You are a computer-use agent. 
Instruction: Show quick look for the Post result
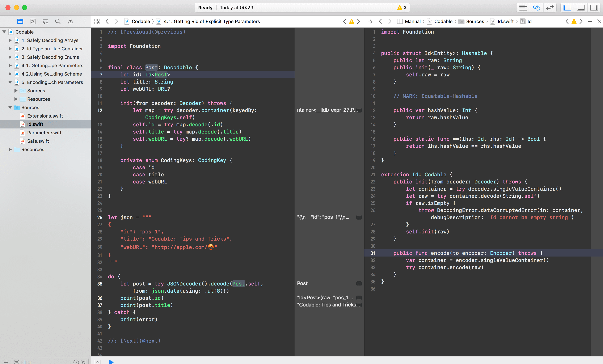359,284
